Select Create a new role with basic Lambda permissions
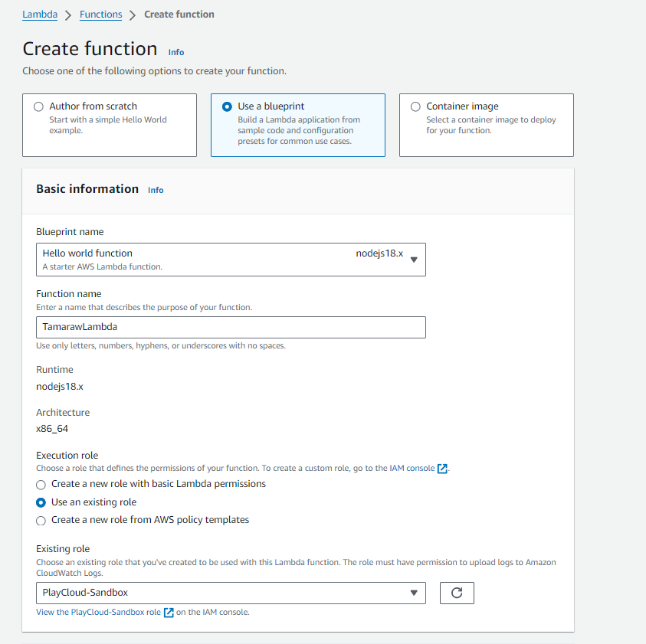This screenshot has height=644, width=646. [x=41, y=485]
